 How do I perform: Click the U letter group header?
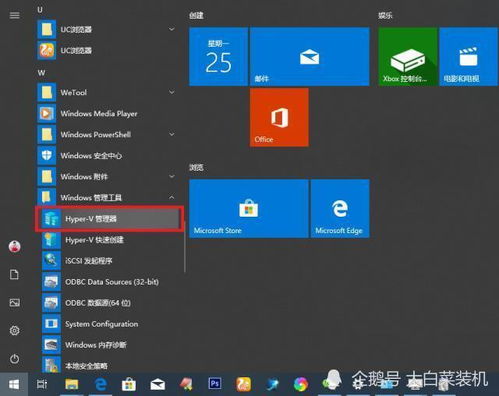click(x=40, y=9)
